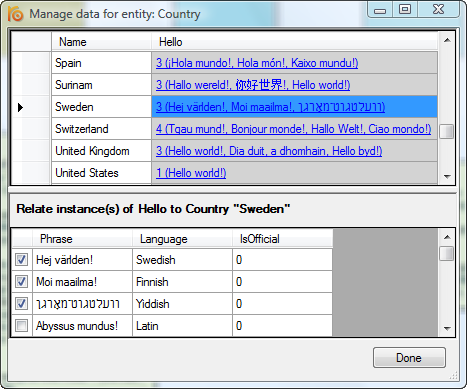This screenshot has width=467, height=389.
Task: Click the country grid scrollbar thumb
Action: 447,131
